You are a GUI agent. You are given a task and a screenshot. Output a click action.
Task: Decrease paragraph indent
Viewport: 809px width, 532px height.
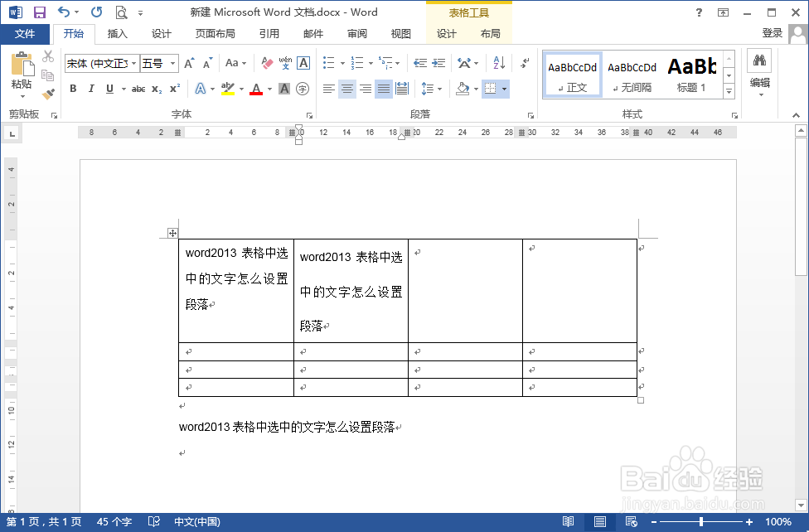420,63
